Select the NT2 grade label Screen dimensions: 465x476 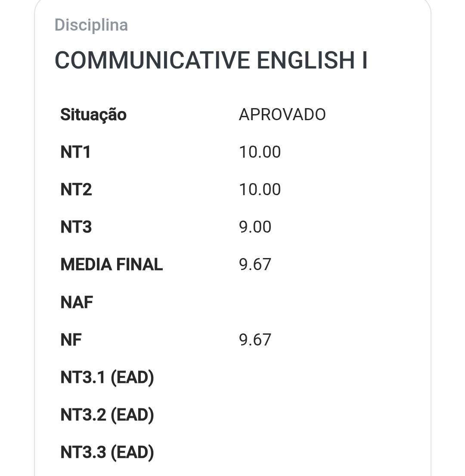pyautogui.click(x=76, y=190)
